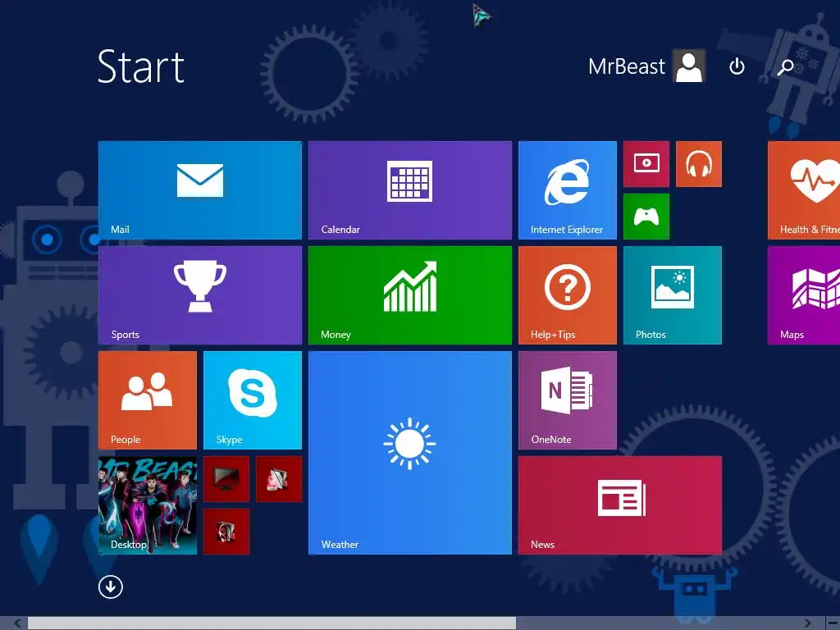Viewport: 840px width, 630px height.
Task: Click the power options button
Action: click(737, 66)
